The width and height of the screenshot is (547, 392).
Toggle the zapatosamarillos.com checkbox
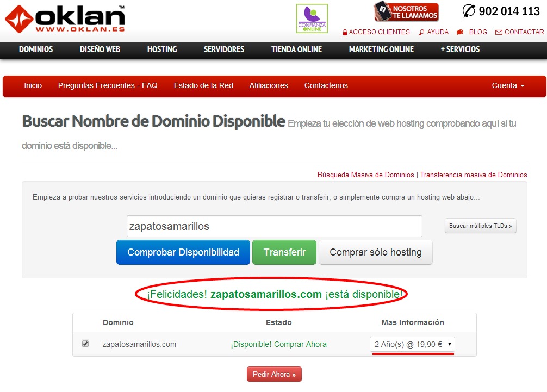point(85,344)
